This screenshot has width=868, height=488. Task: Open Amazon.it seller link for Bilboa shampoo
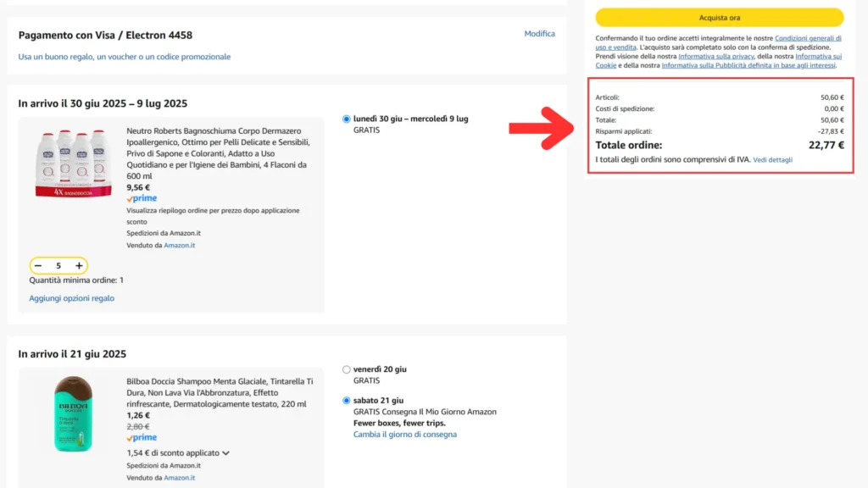coord(180,478)
